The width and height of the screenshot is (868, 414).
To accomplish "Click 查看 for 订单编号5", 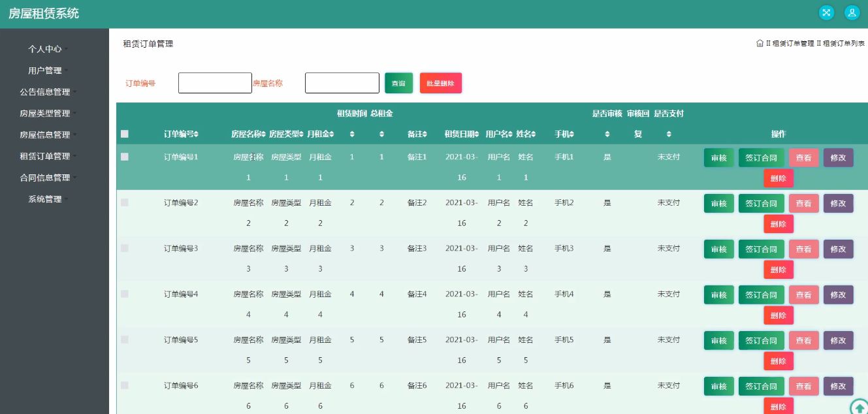I will coord(804,340).
